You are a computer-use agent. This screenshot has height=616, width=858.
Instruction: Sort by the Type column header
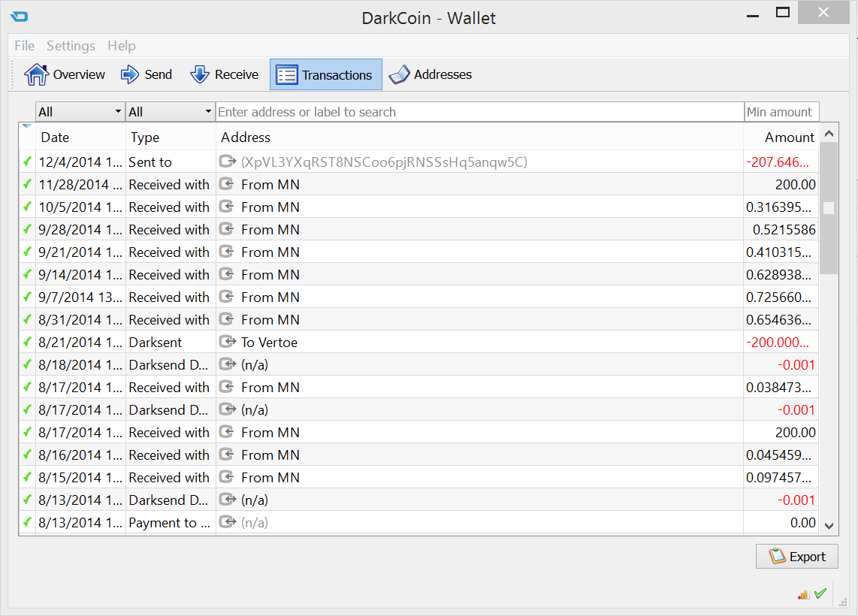171,137
